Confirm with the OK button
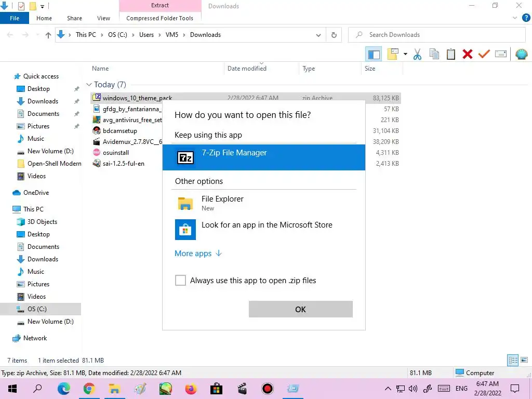Viewport: 532px width, 399px height. 301,309
